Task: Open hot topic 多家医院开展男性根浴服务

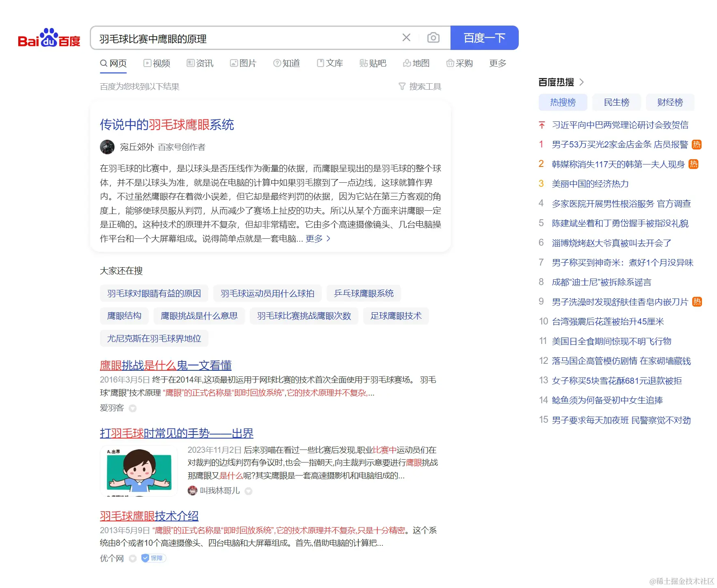Action: click(622, 204)
